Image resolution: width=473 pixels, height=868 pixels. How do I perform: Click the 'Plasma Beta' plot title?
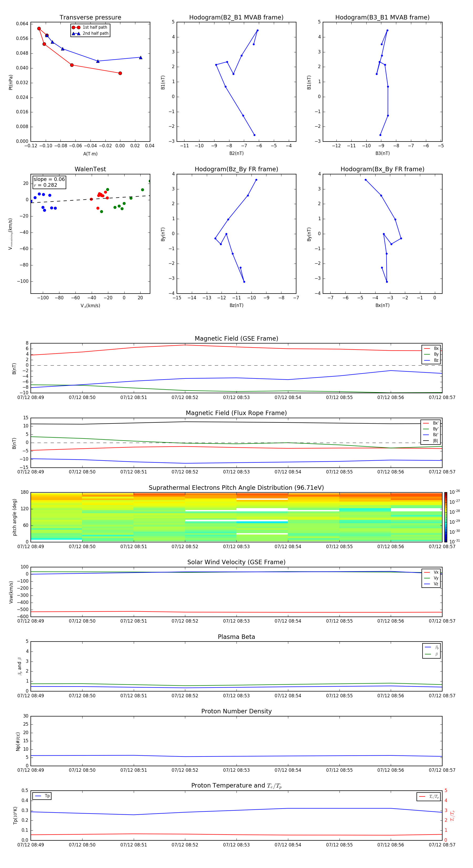tap(236, 637)
